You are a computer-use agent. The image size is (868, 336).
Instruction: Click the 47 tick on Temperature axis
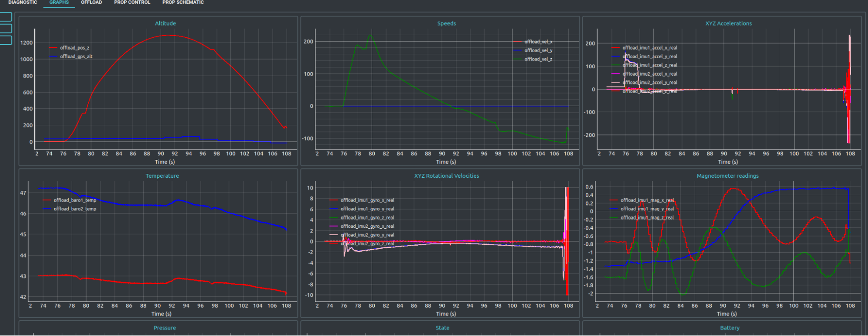[x=23, y=193]
